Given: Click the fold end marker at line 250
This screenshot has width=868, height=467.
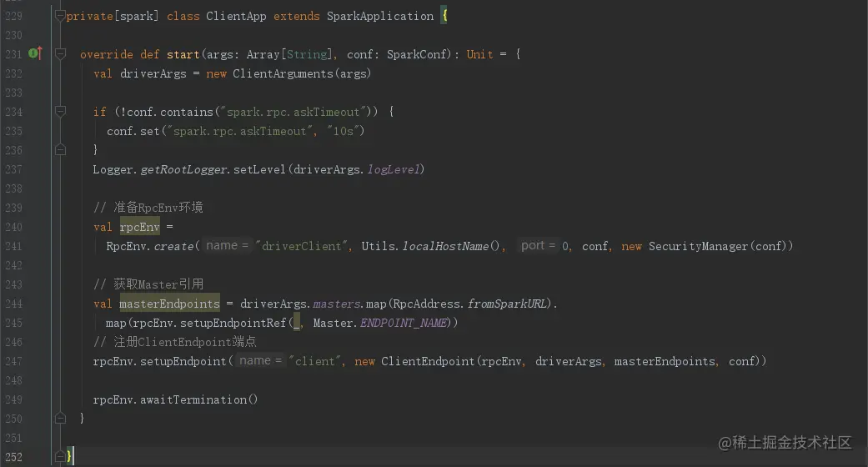Looking at the screenshot, I should point(60,418).
